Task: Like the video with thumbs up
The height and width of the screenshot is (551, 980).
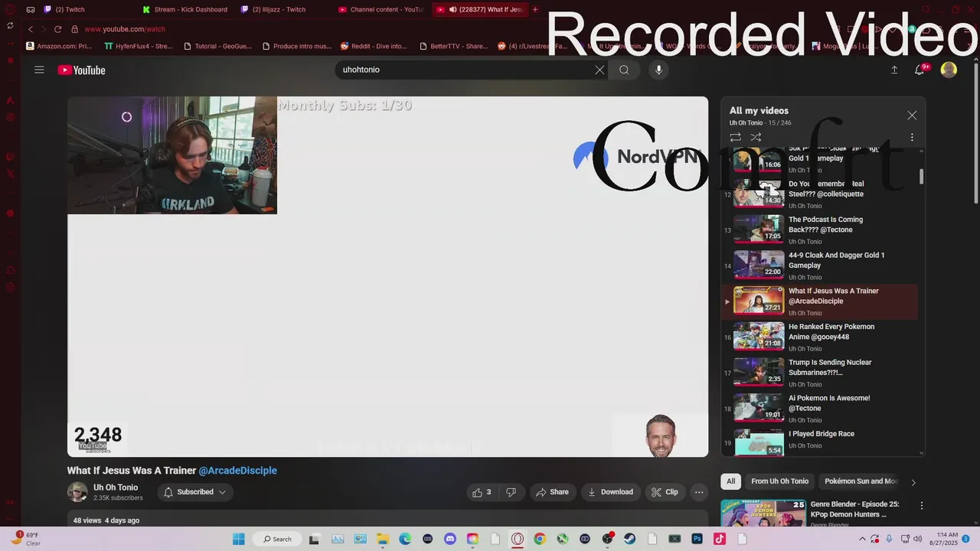Action: (x=482, y=492)
